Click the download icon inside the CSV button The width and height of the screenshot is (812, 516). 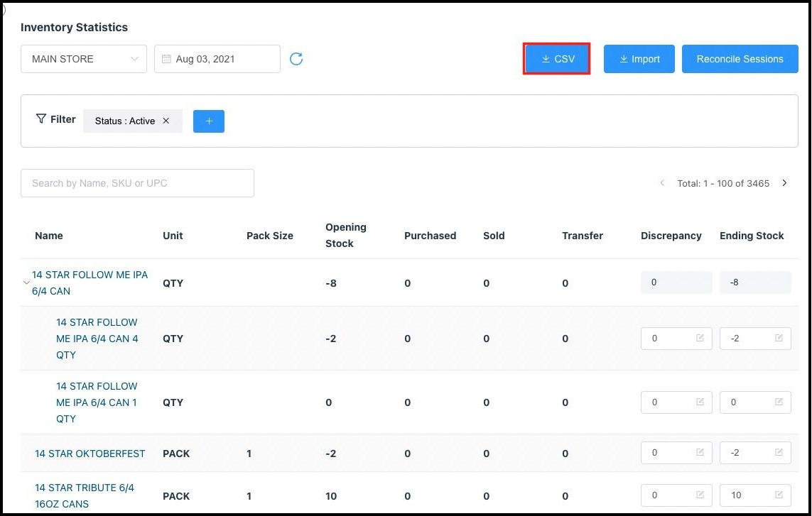(546, 59)
